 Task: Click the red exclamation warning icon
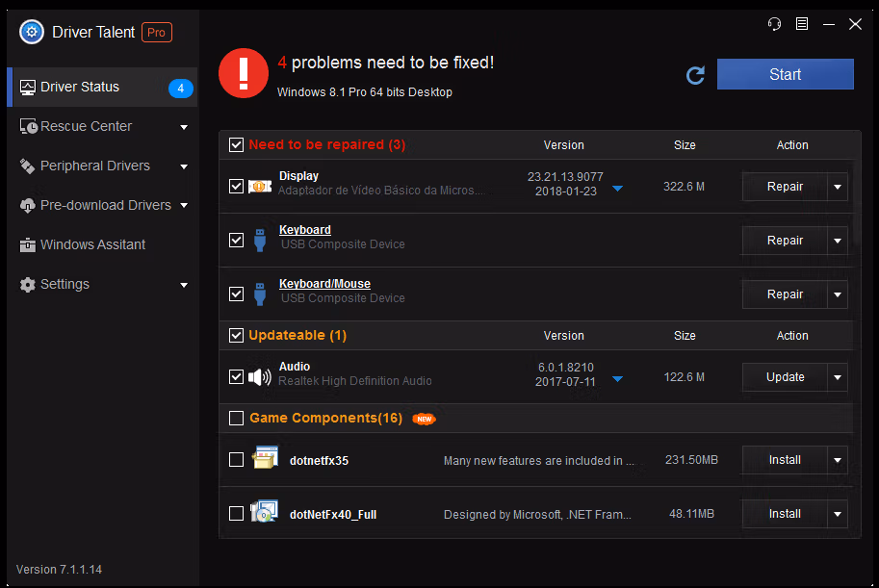coord(244,73)
